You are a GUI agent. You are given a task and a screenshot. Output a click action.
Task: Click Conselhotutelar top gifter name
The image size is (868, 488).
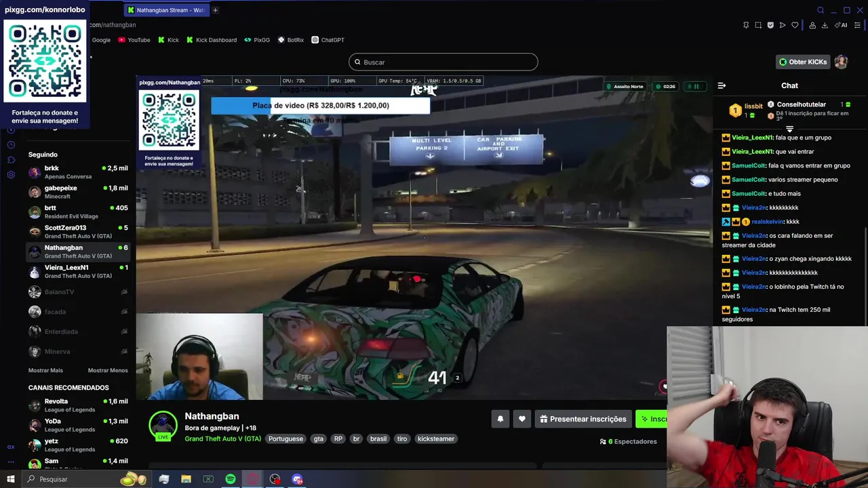801,104
